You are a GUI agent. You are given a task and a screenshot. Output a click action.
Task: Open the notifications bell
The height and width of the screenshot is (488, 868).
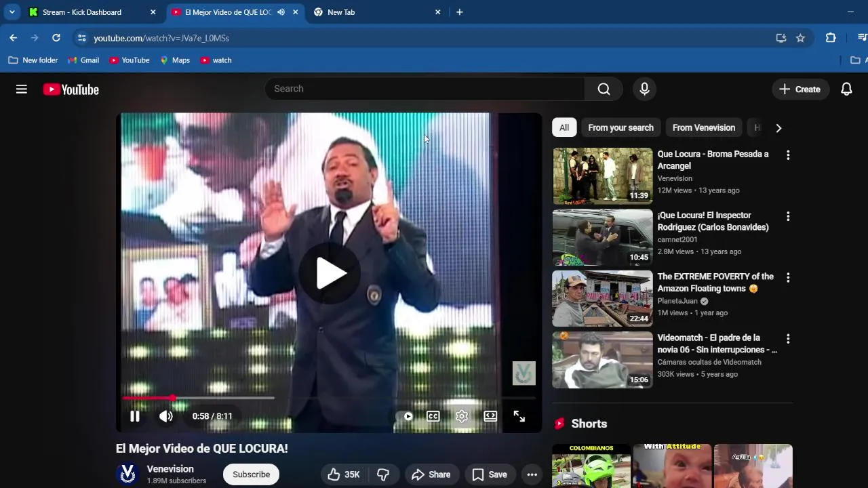pyautogui.click(x=846, y=89)
